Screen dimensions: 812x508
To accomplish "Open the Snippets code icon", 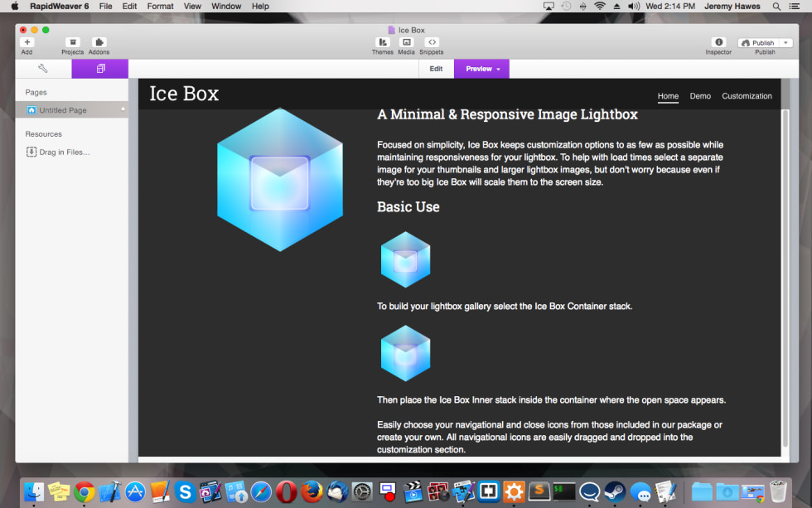I will coord(432,42).
